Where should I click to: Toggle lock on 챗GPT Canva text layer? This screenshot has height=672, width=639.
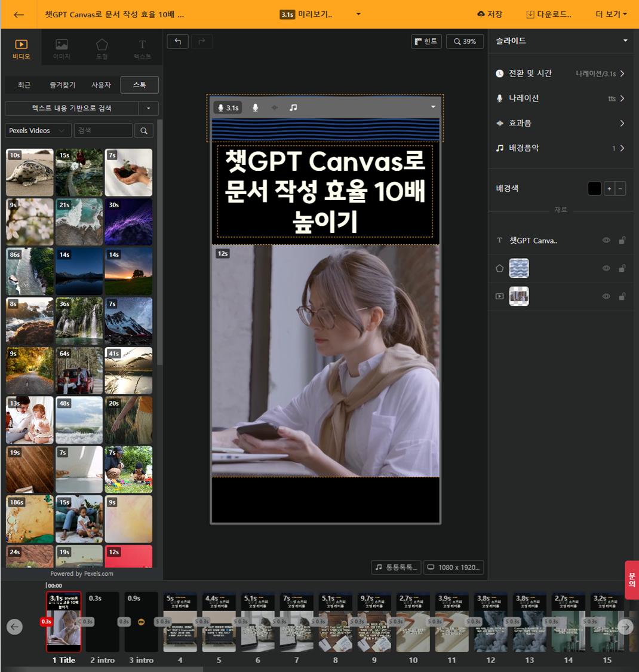point(622,241)
